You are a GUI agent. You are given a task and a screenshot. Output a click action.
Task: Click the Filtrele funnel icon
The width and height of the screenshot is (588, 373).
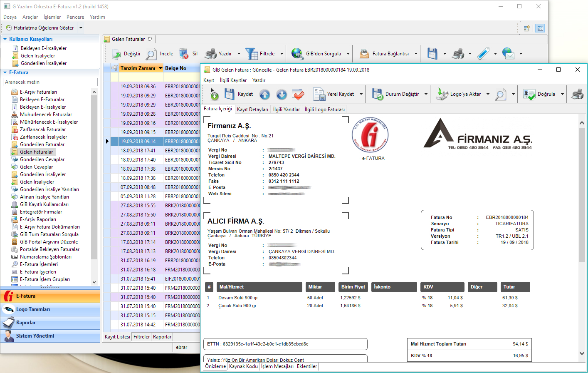tap(251, 54)
